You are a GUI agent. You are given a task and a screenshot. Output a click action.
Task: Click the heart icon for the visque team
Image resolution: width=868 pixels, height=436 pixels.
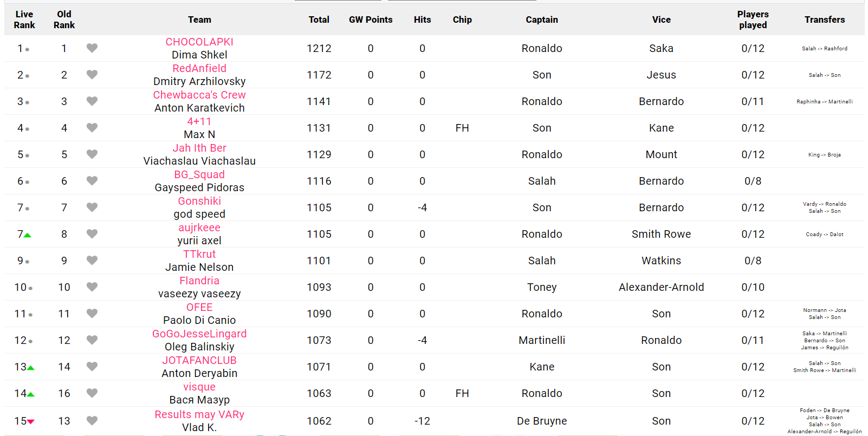[92, 393]
